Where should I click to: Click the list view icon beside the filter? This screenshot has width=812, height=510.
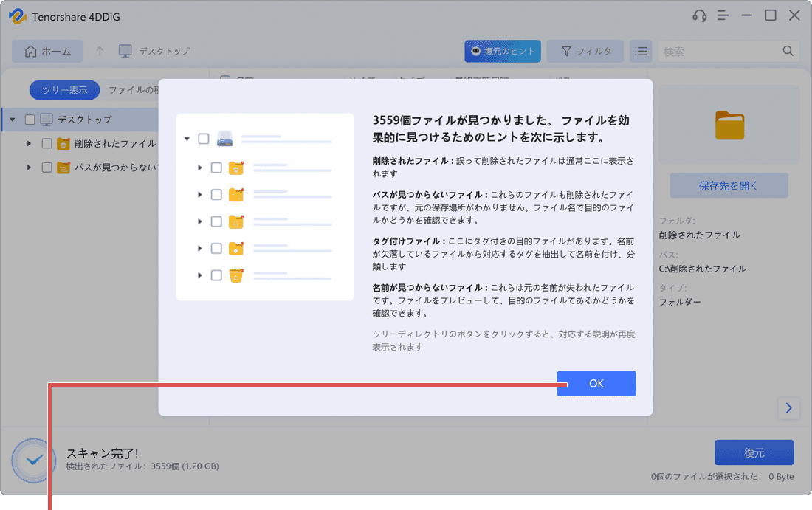[640, 51]
